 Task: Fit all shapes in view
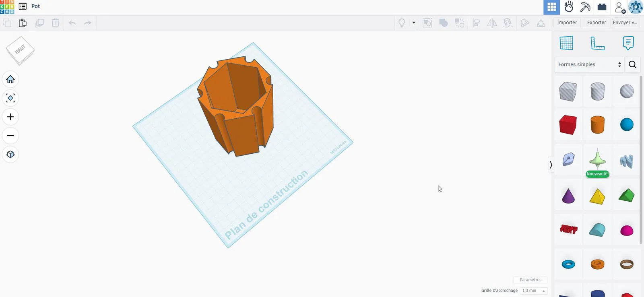coord(10,98)
